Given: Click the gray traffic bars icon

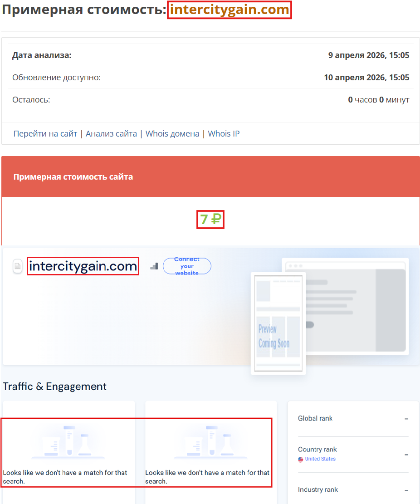Looking at the screenshot, I should pos(154,266).
